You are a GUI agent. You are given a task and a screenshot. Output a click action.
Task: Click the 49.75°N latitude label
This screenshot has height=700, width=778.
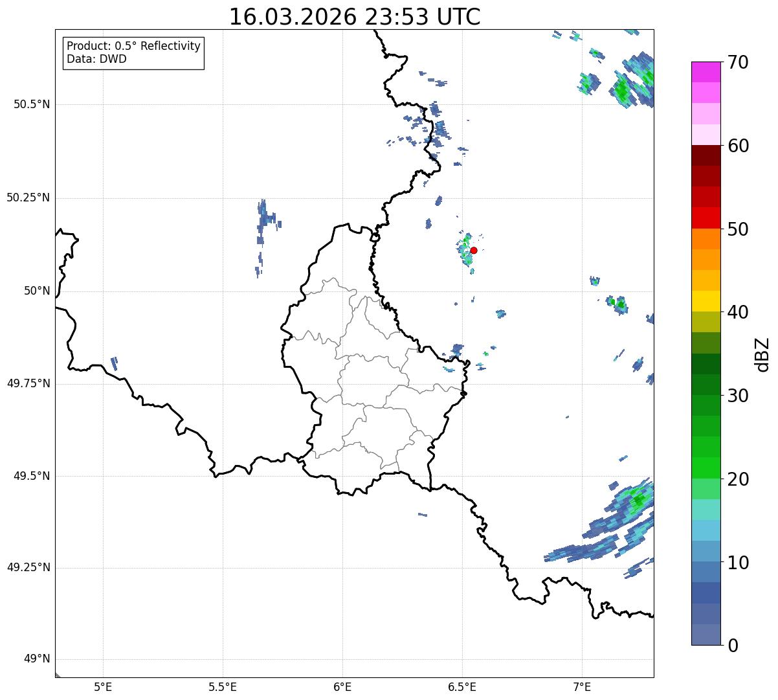click(28, 383)
